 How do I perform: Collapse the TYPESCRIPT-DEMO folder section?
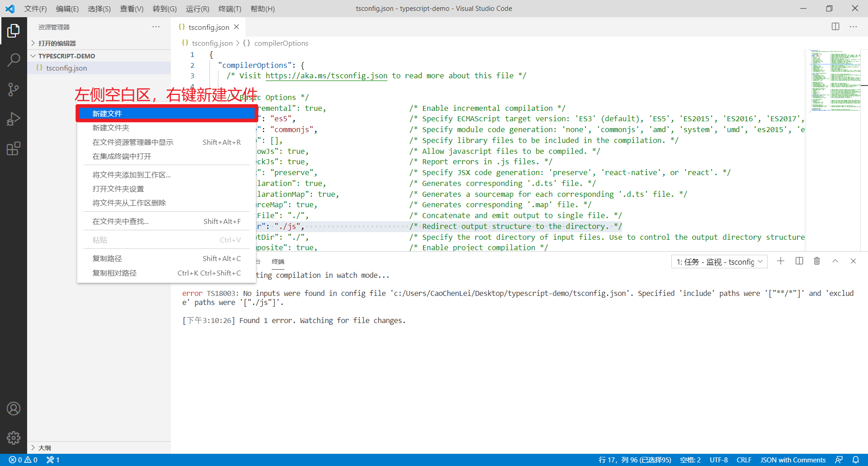pyautogui.click(x=99, y=56)
